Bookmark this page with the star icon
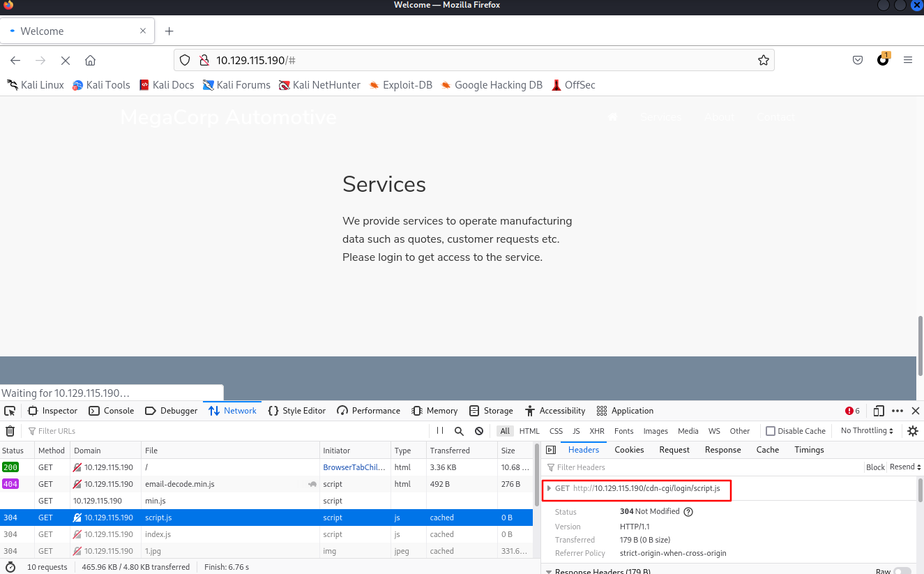 click(x=764, y=60)
